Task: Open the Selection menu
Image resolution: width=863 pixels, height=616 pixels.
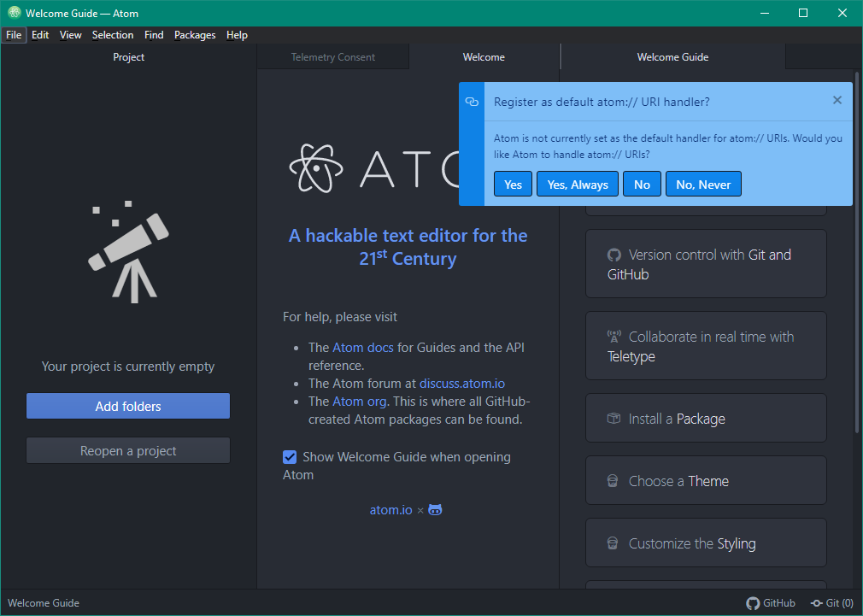Action: pos(113,35)
